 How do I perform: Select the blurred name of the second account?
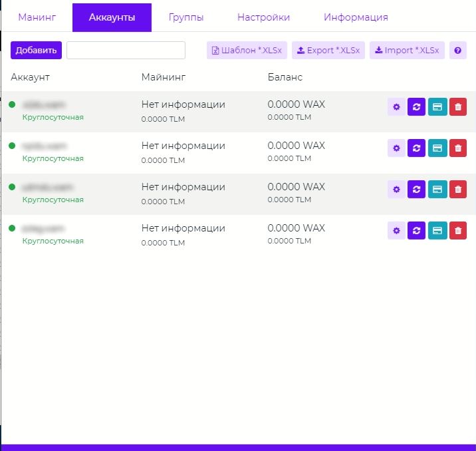click(45, 146)
